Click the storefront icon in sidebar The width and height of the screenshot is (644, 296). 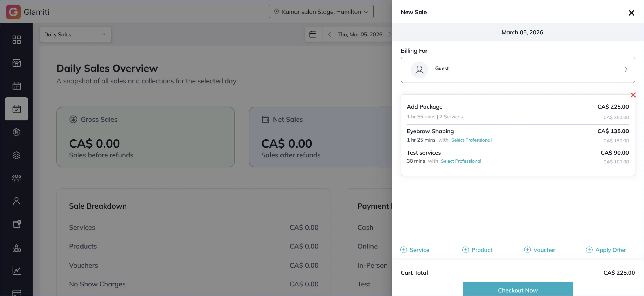pos(16,63)
